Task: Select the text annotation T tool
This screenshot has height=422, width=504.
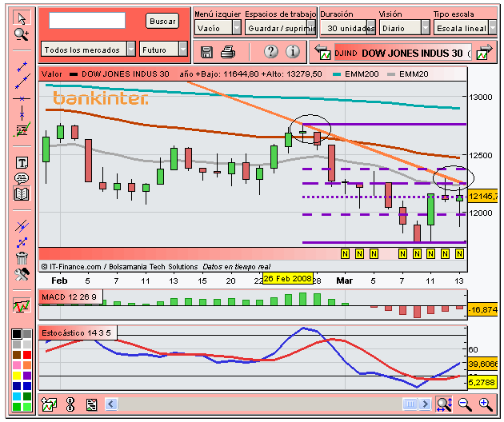Action: click(x=22, y=163)
